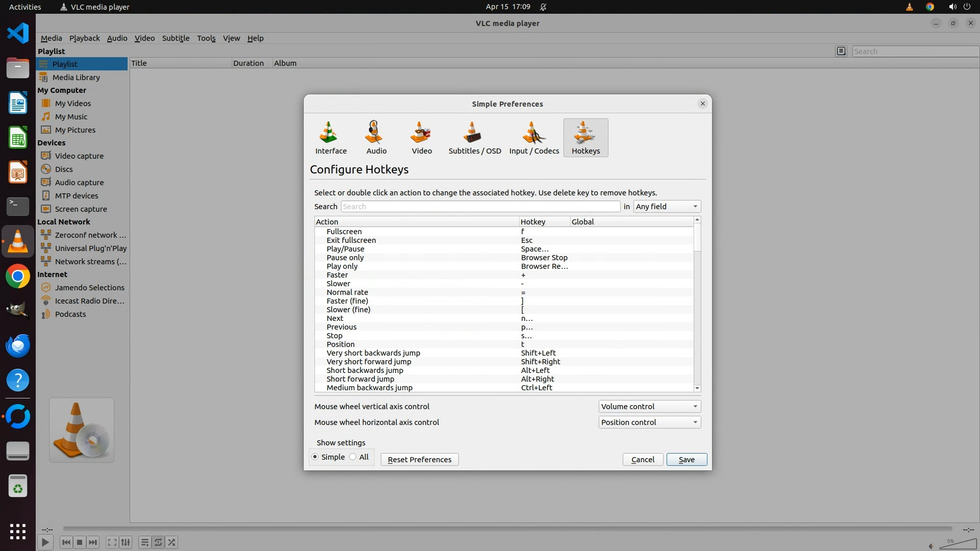Expand mouse wheel horizontal axis dropdown
The width and height of the screenshot is (980, 551).
(649, 422)
